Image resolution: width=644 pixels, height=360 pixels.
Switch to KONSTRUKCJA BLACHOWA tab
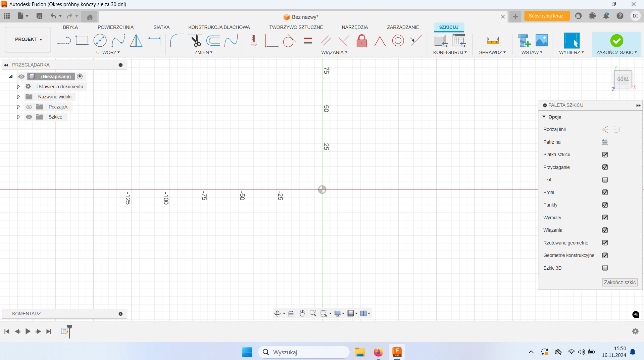(x=219, y=27)
